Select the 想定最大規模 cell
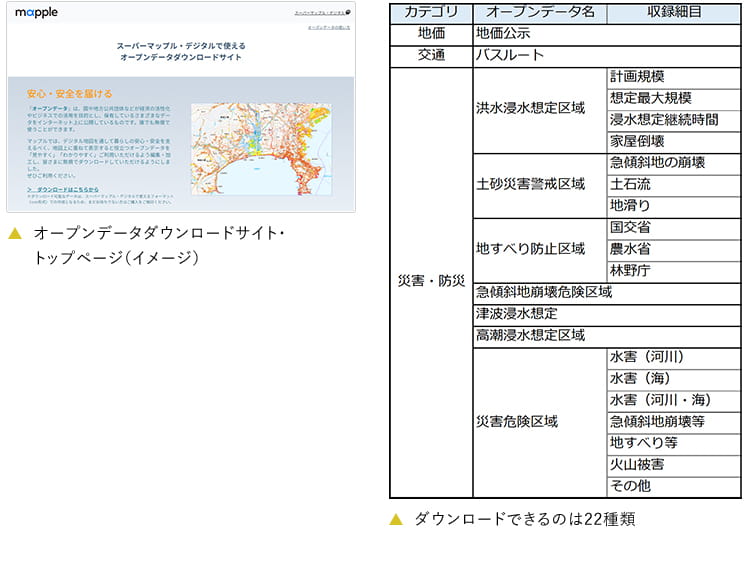Viewport: 750px width, 579px height. (674, 100)
